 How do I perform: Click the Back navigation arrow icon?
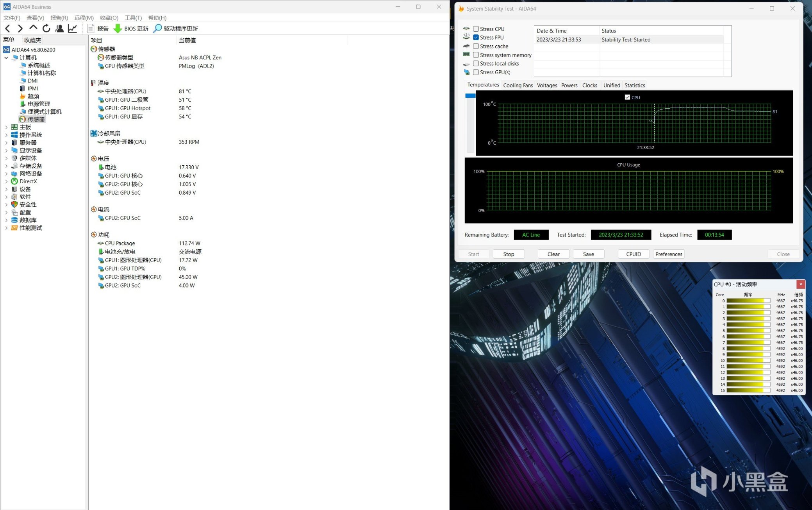coord(8,28)
